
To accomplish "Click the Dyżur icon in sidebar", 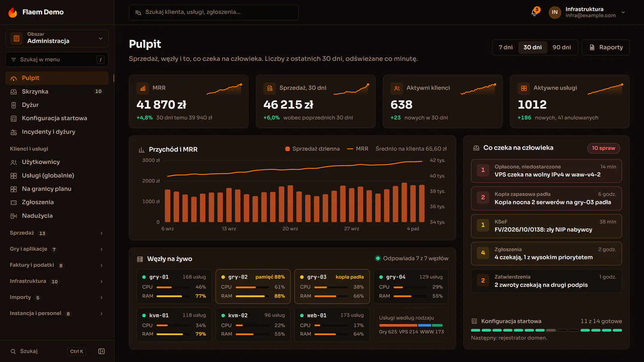I will tap(14, 105).
